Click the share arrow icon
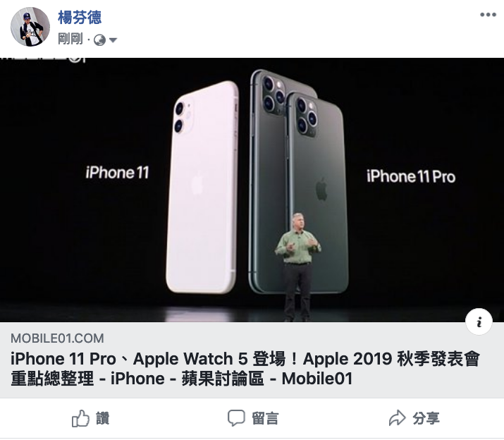This screenshot has height=440, width=504. coord(398,418)
